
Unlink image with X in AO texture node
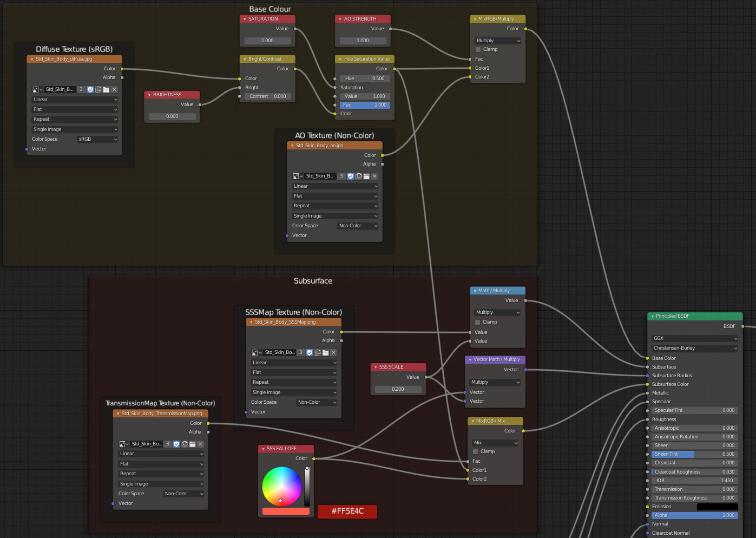pyautogui.click(x=374, y=176)
